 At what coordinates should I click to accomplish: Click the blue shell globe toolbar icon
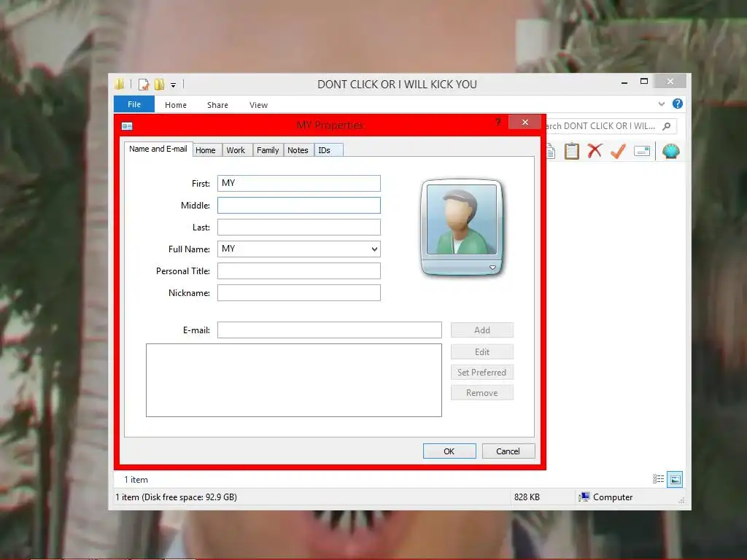coord(671,152)
